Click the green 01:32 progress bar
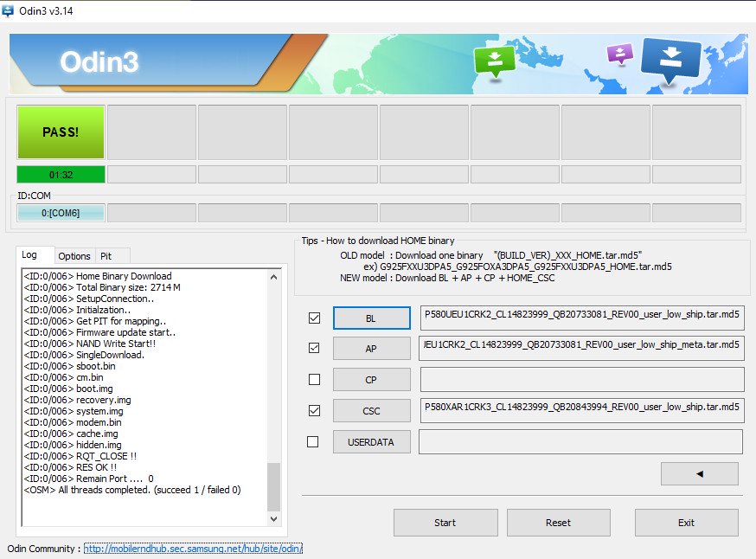The image size is (756, 559). [x=61, y=174]
